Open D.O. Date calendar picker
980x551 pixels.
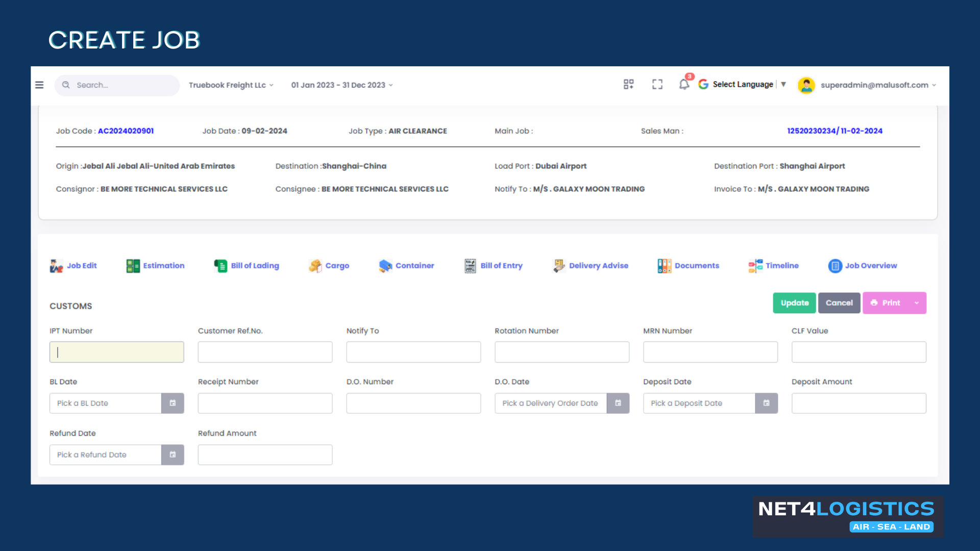(618, 403)
